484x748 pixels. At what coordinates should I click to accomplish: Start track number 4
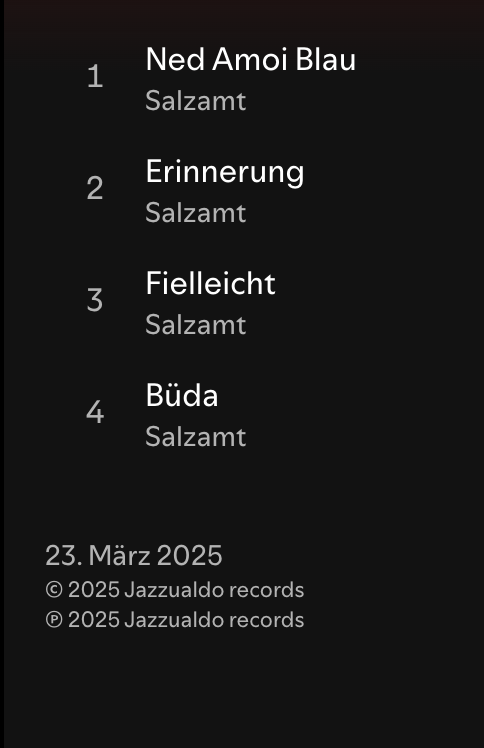(x=95, y=412)
